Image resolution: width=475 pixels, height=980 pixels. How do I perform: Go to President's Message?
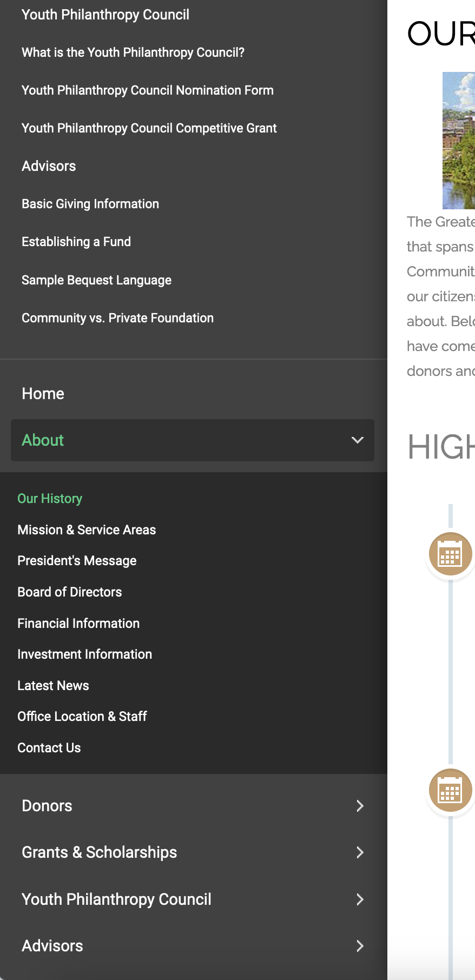coord(77,561)
